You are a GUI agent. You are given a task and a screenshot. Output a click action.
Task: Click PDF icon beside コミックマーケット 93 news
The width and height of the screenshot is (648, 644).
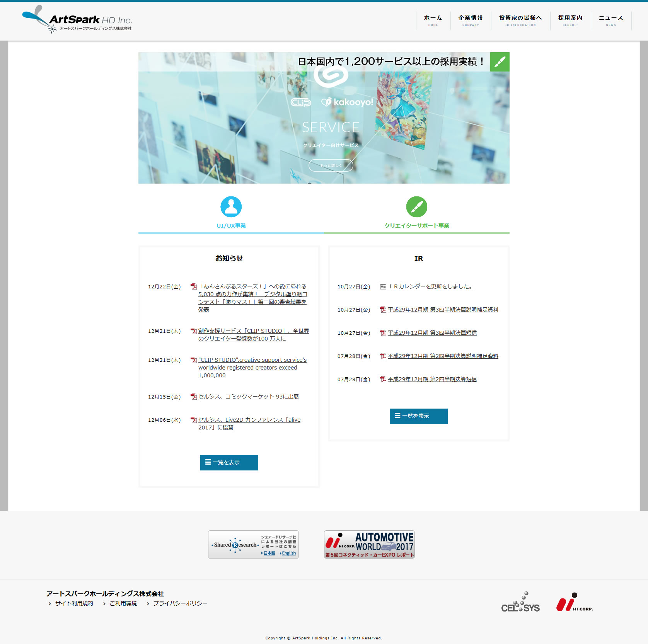pos(194,397)
